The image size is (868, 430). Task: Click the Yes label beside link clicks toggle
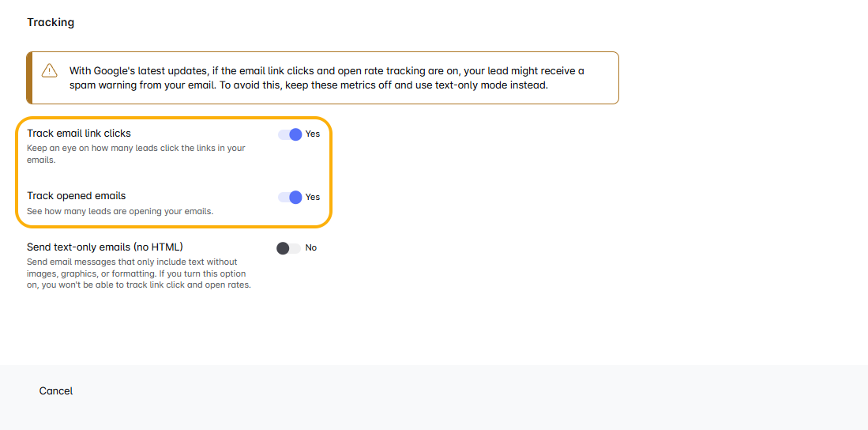tap(313, 134)
